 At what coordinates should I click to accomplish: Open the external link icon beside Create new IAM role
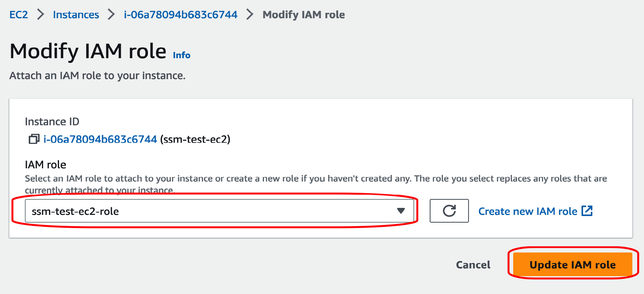[587, 211]
